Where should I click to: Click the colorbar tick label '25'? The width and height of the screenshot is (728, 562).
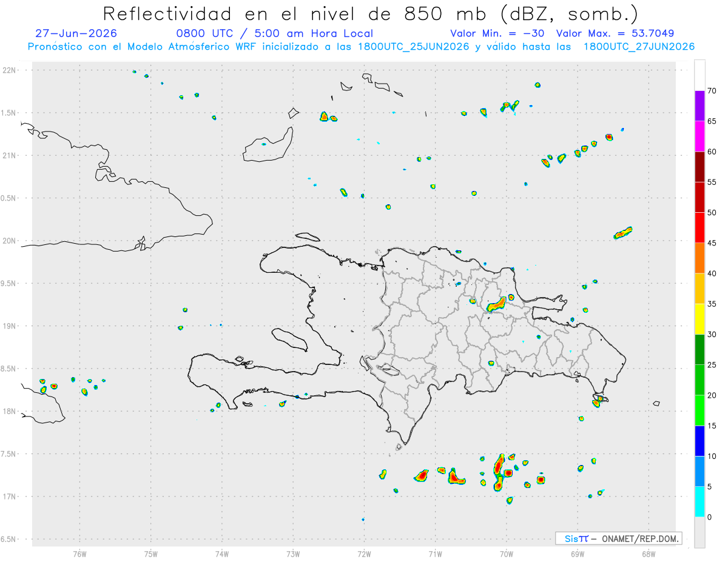[x=712, y=365]
